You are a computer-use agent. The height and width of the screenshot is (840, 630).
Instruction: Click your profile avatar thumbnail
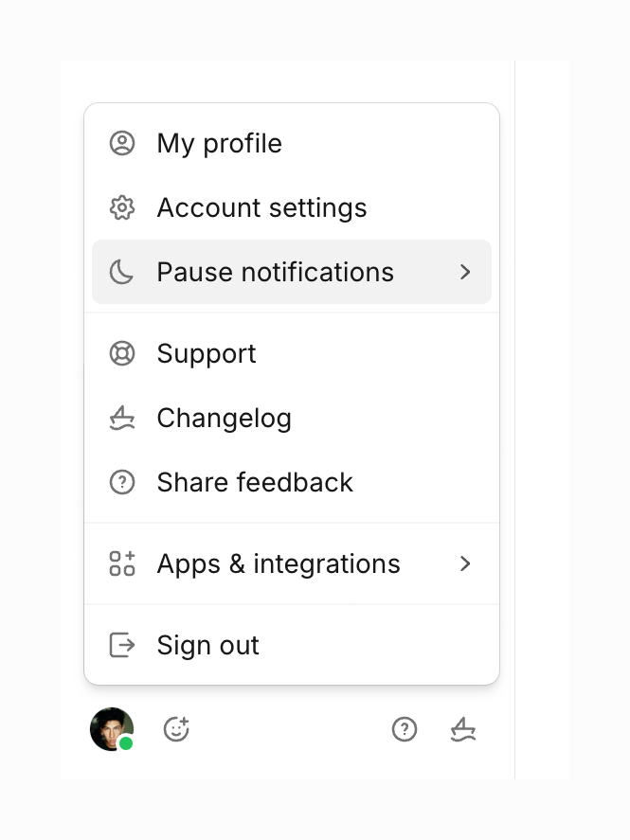point(111,729)
